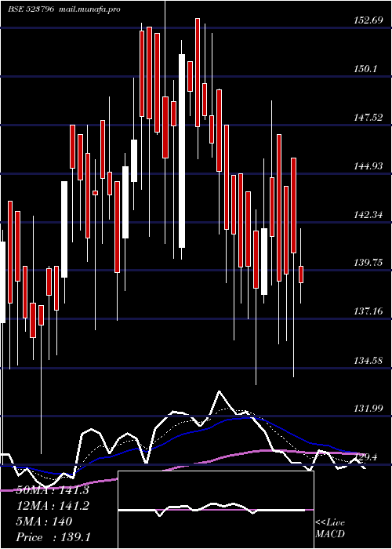This screenshot has height=549, width=392.
Task: Click the '12MA : 141.2' readout
Action: (x=53, y=506)
